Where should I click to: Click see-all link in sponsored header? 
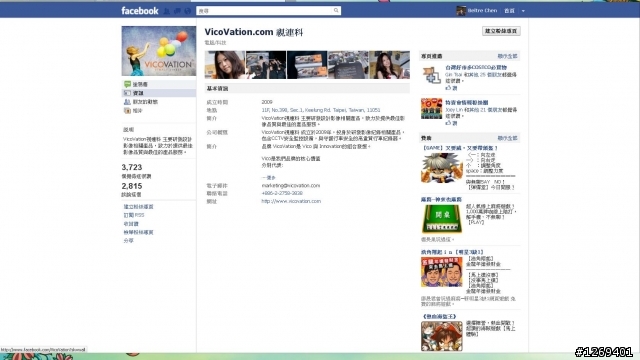click(507, 138)
